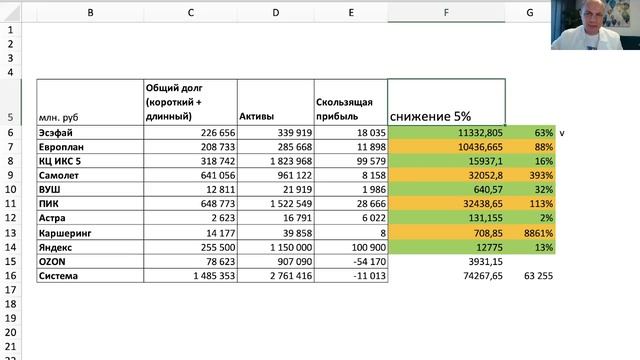
Task: Select row 1 header
Action: (11, 30)
